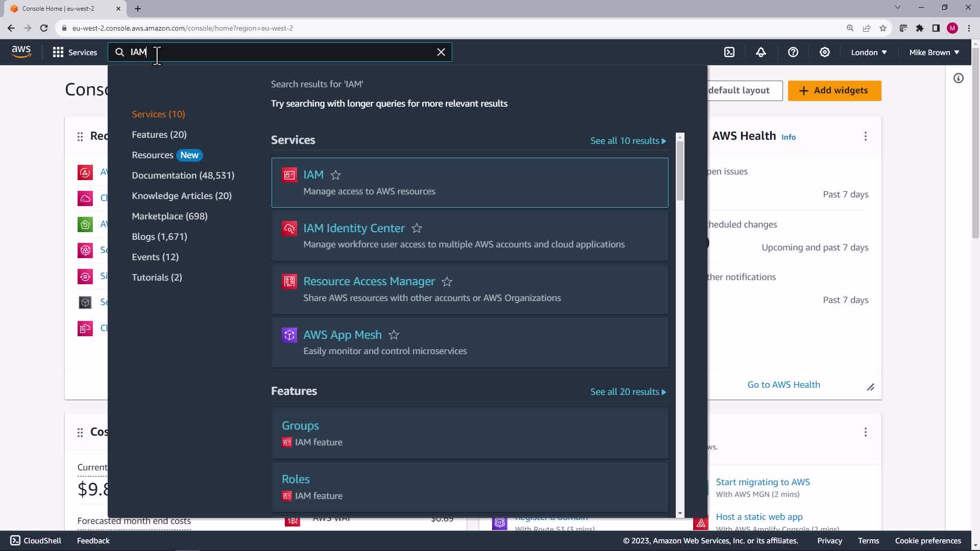This screenshot has width=980, height=551.
Task: Select Features (20) search category
Action: click(159, 135)
